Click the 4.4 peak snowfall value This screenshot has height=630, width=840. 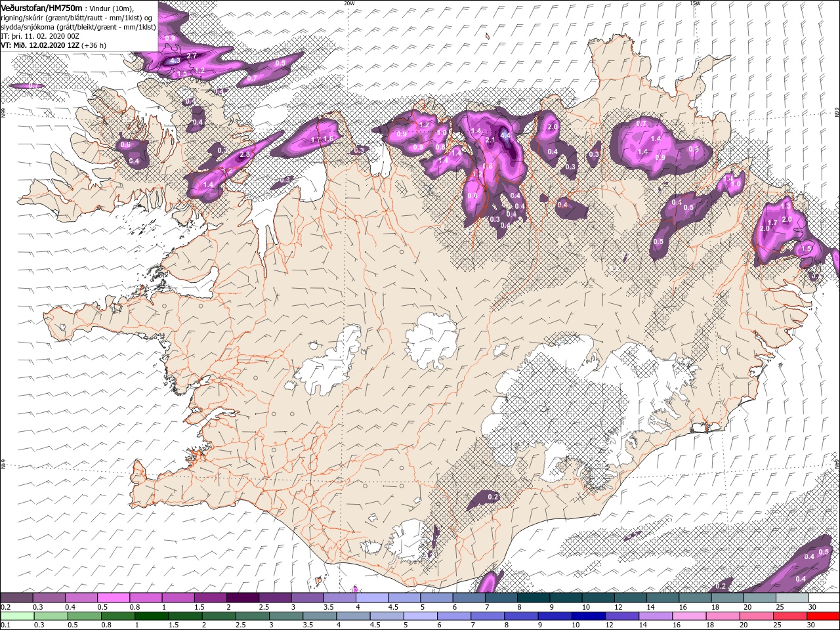[505, 135]
